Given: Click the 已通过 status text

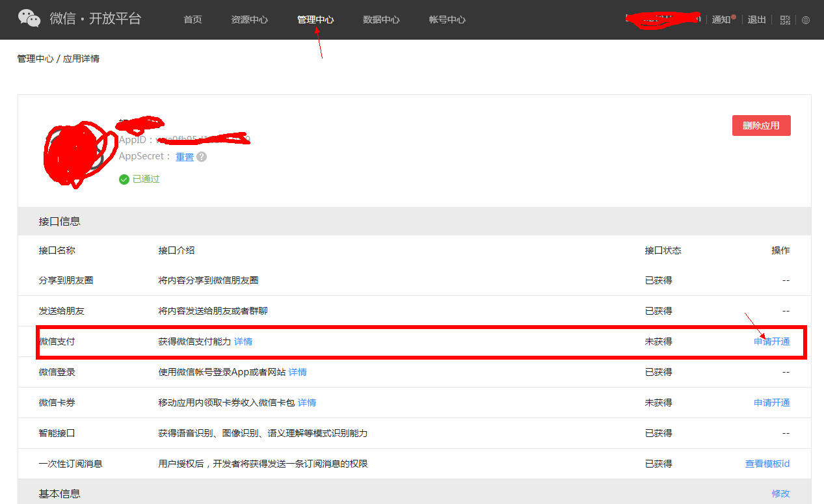Looking at the screenshot, I should pos(146,179).
